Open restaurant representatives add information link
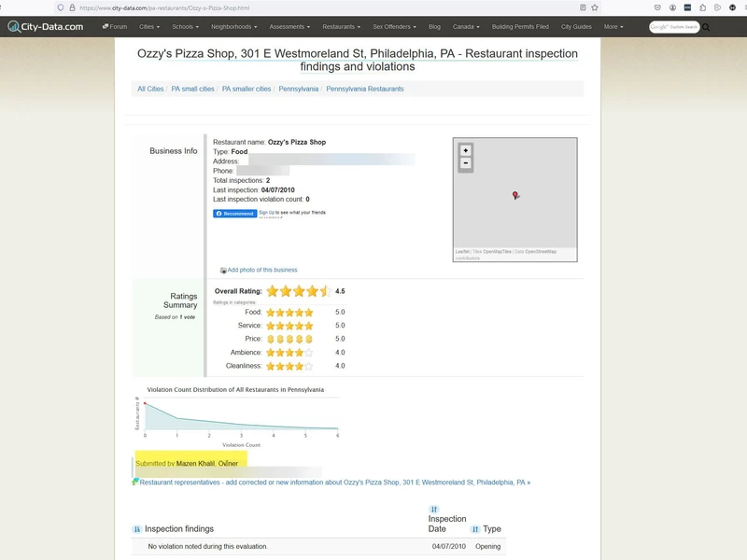Screen dimensions: 747x560 (335, 482)
